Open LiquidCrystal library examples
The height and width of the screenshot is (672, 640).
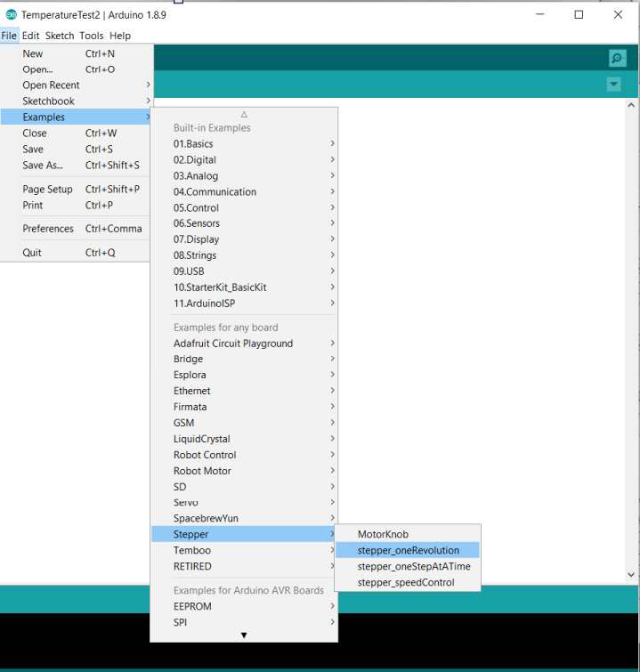[x=244, y=439]
